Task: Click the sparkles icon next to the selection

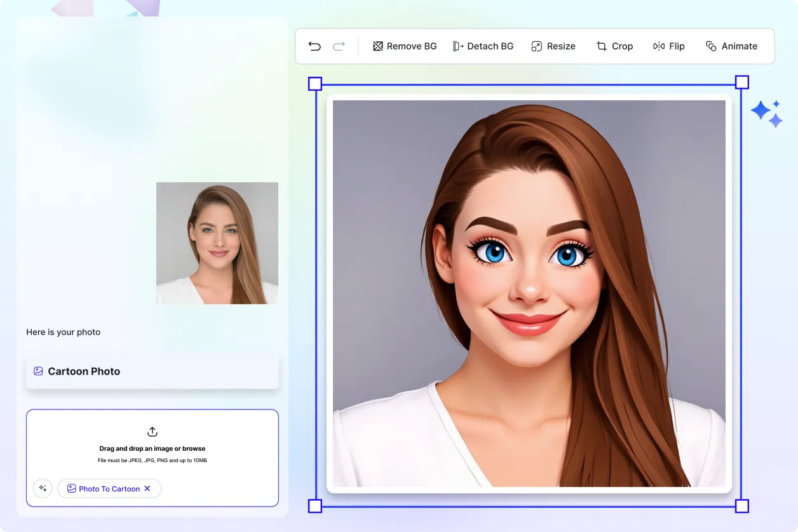Action: coord(767,112)
